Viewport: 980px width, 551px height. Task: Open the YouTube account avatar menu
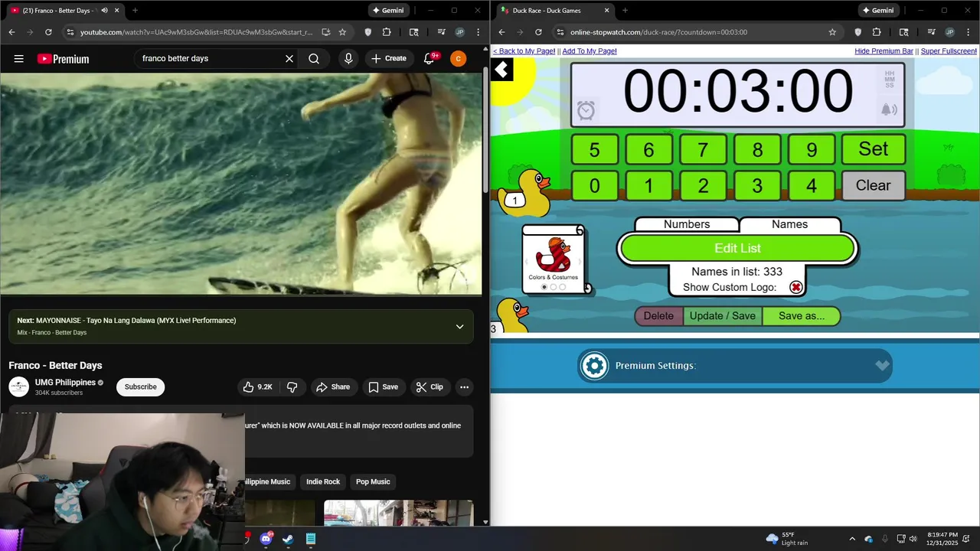tap(458, 58)
